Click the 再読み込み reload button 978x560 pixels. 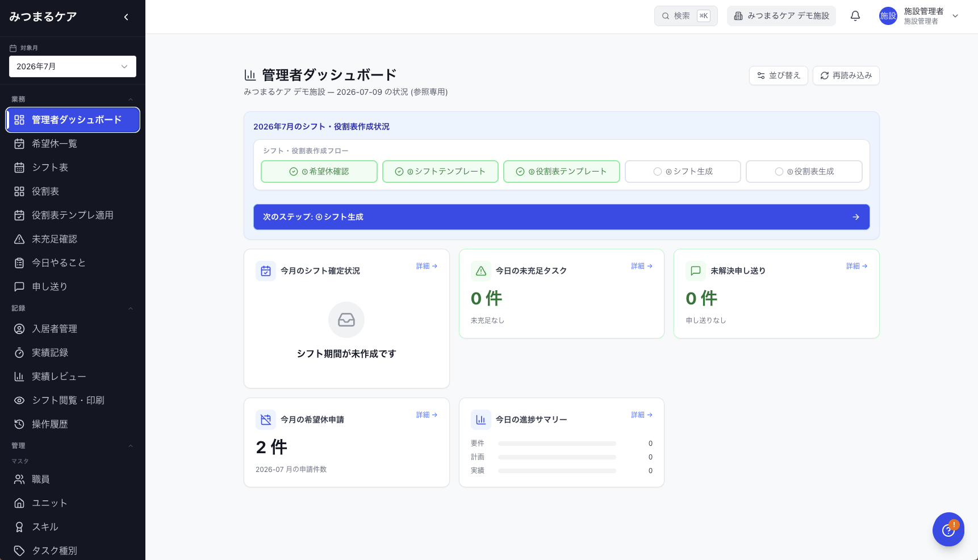coord(846,76)
